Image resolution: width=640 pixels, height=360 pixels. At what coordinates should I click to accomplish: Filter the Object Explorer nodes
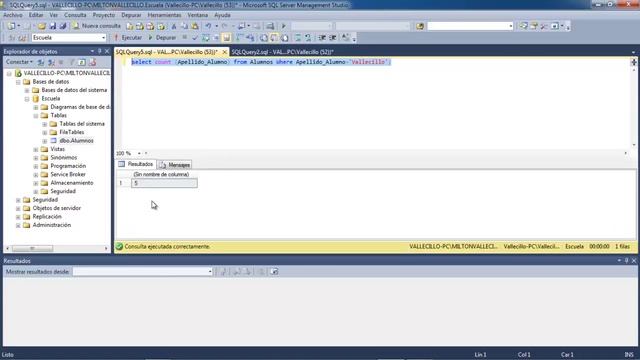point(72,62)
